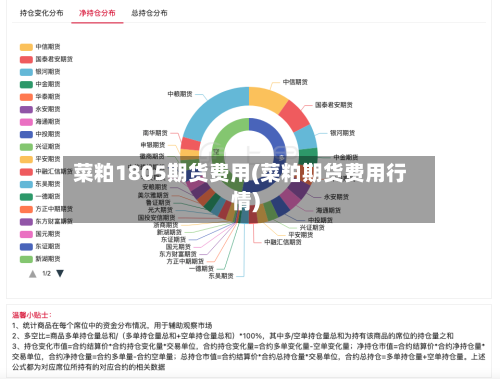Click the 中粮期货 chart label

tap(180, 94)
